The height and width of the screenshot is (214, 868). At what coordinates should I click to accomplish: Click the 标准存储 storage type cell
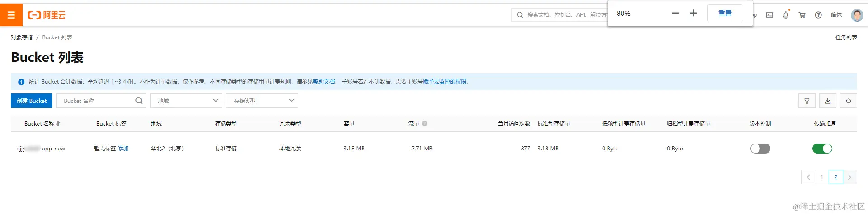(226, 149)
